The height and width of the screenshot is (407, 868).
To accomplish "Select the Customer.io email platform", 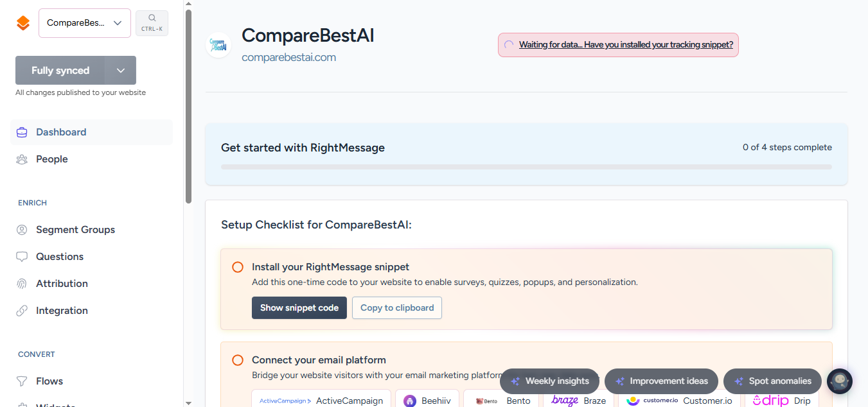I will (679, 399).
